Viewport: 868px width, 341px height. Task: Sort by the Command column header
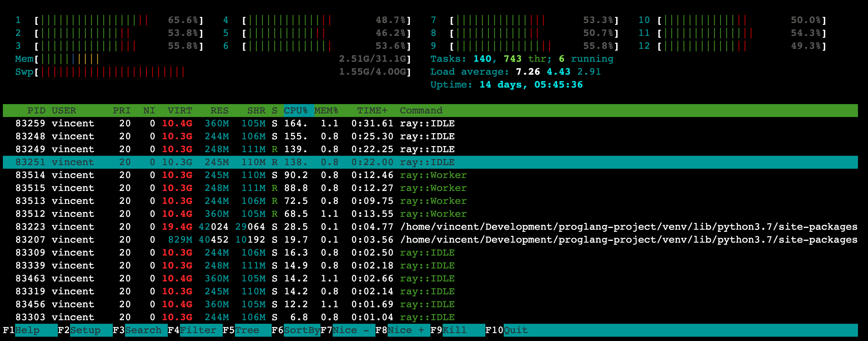click(421, 111)
